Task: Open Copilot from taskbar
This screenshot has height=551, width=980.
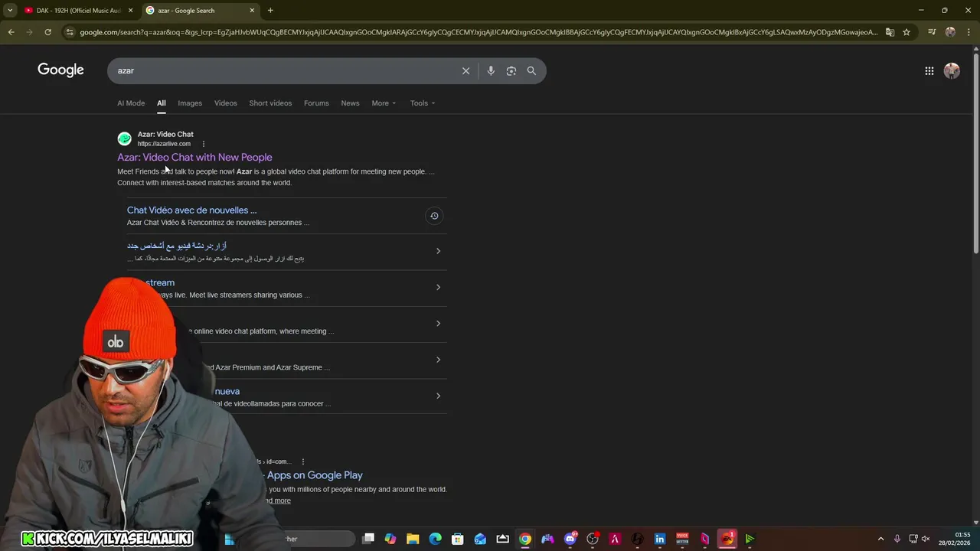Action: [390, 539]
